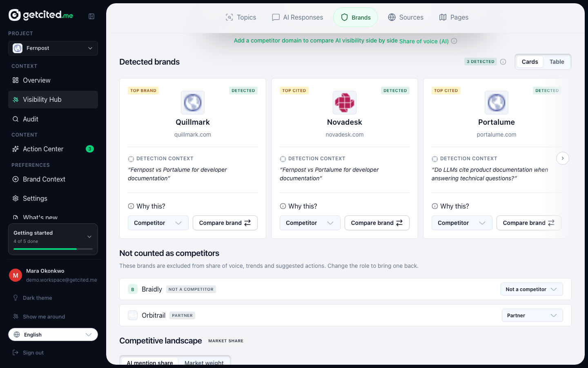Screen dimensions: 588x368
Task: Switch to the AI Responses tab
Action: click(297, 17)
